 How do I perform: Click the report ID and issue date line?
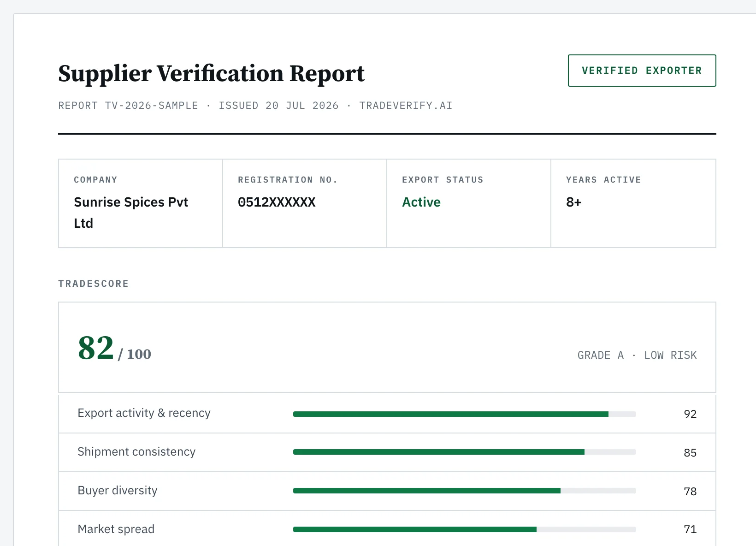[255, 106]
